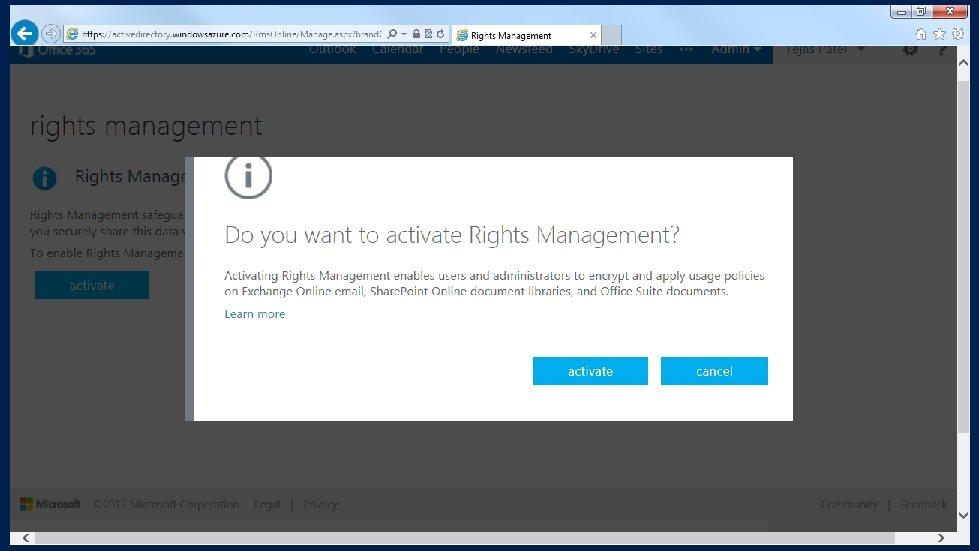
Task: Open People in Office 365 navigation
Action: tap(459, 50)
